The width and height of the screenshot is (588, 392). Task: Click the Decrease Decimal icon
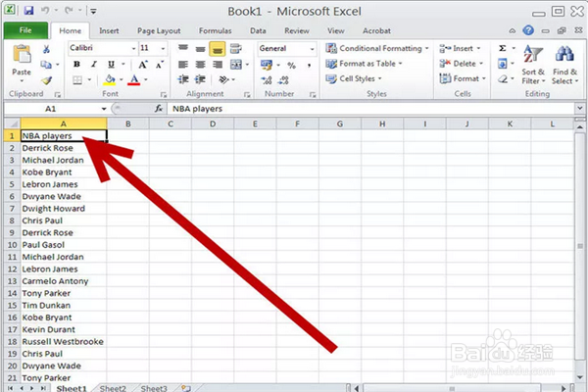click(x=283, y=80)
